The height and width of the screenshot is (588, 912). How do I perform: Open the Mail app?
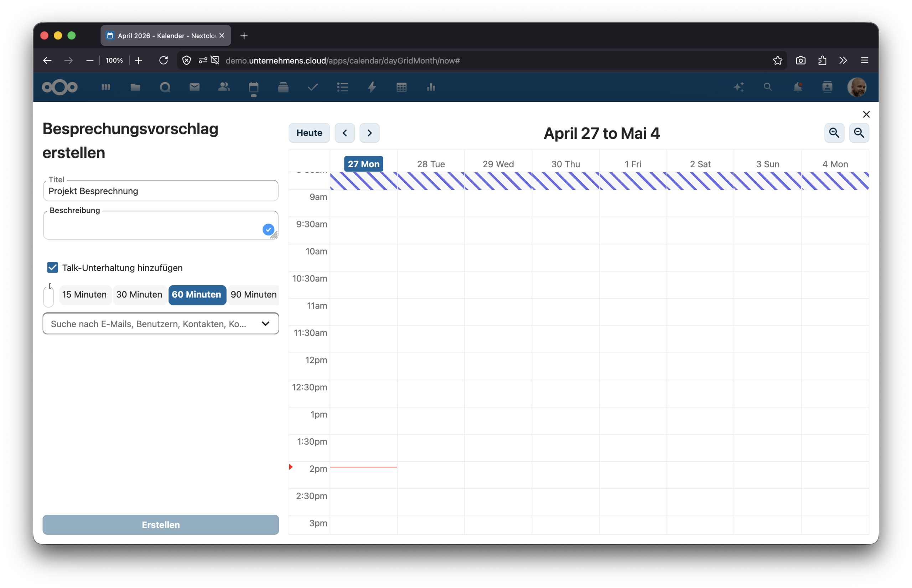pos(195,87)
